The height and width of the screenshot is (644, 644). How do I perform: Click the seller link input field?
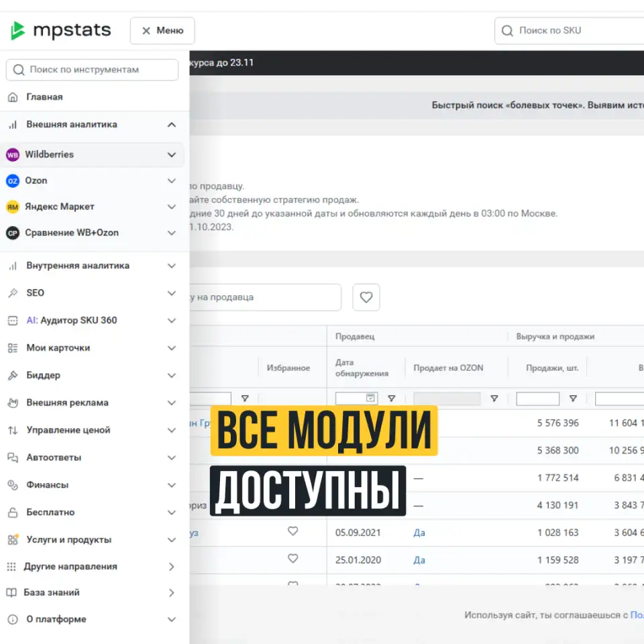coord(265,297)
